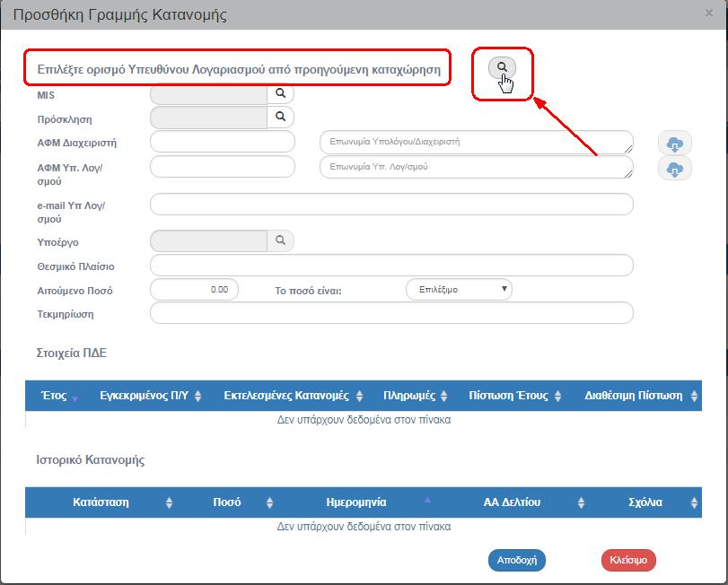728x585 pixels.
Task: Sort by Διαθέσιμη Πίστωση column
Action: point(640,396)
